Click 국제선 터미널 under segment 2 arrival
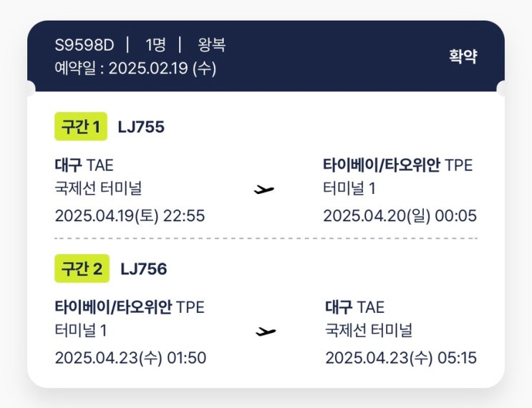 (x=369, y=331)
